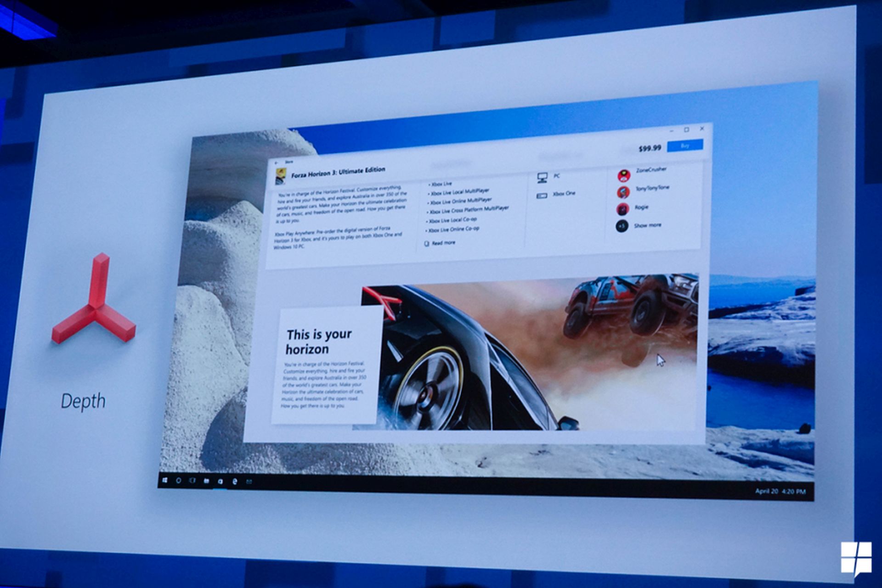Select the Store app on the taskbar
The image size is (882, 588).
(220, 482)
